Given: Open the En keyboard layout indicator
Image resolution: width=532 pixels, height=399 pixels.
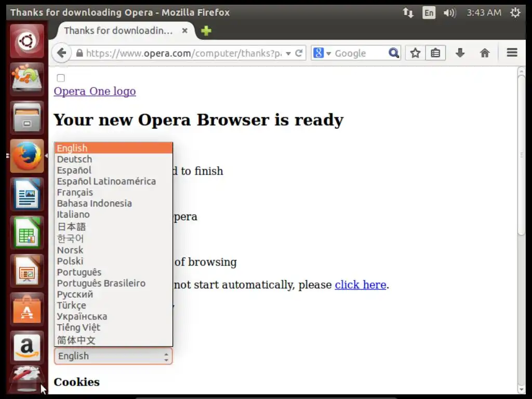Looking at the screenshot, I should click(429, 13).
